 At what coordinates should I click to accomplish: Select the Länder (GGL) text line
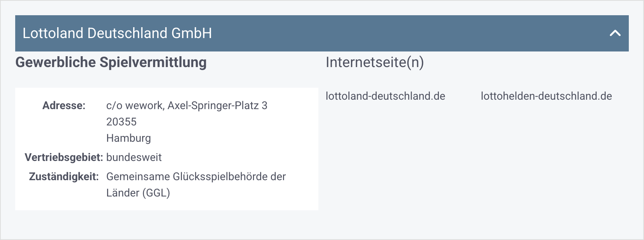click(x=139, y=193)
